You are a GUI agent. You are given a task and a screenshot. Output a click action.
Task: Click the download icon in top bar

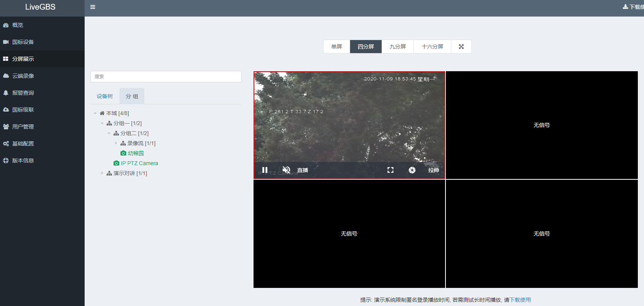(626, 7)
